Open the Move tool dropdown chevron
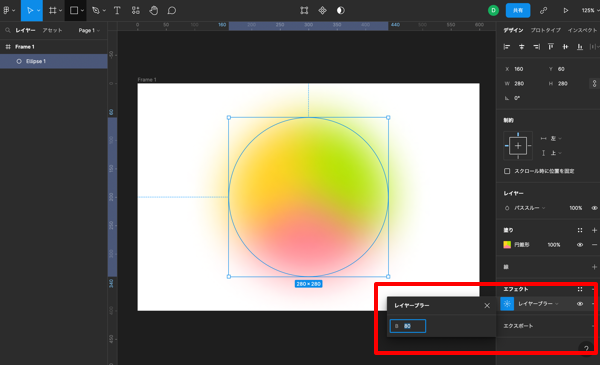 [x=38, y=11]
